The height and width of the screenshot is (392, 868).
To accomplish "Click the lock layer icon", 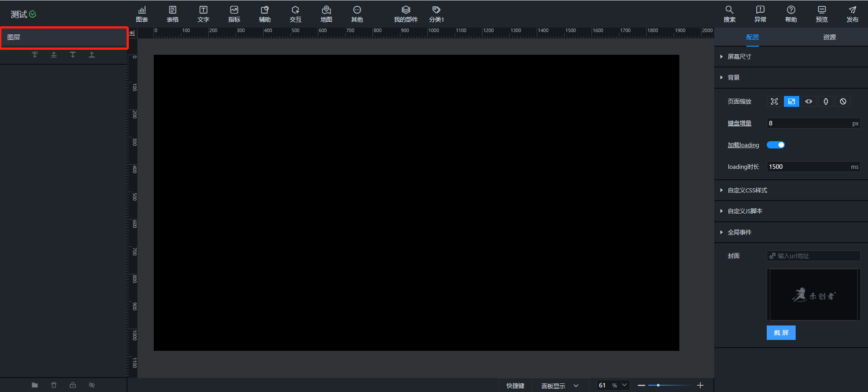I will 73,385.
